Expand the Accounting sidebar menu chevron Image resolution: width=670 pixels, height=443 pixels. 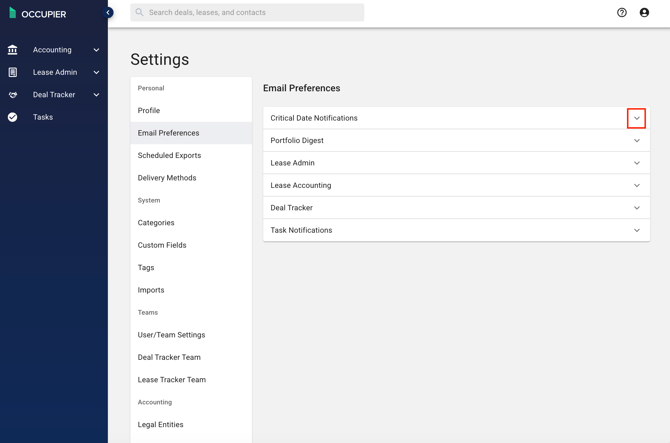click(x=97, y=50)
